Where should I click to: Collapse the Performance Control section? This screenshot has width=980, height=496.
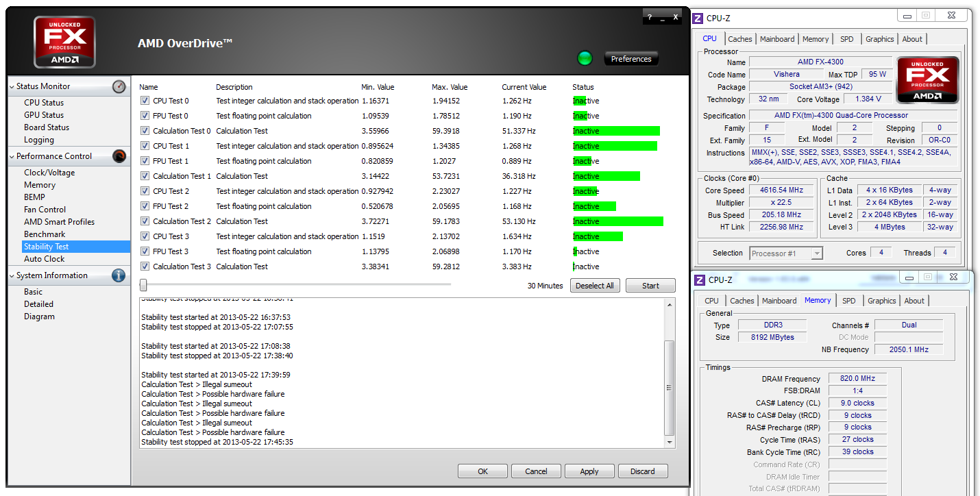(12, 156)
